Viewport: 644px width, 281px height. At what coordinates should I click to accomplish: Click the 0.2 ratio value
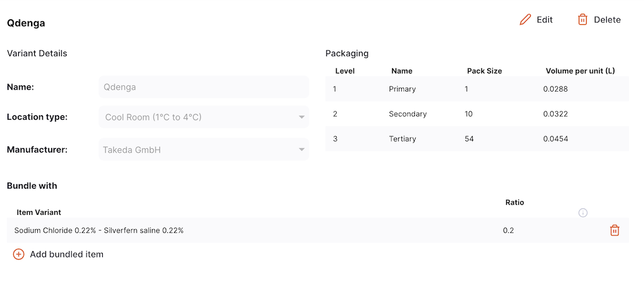tap(508, 231)
